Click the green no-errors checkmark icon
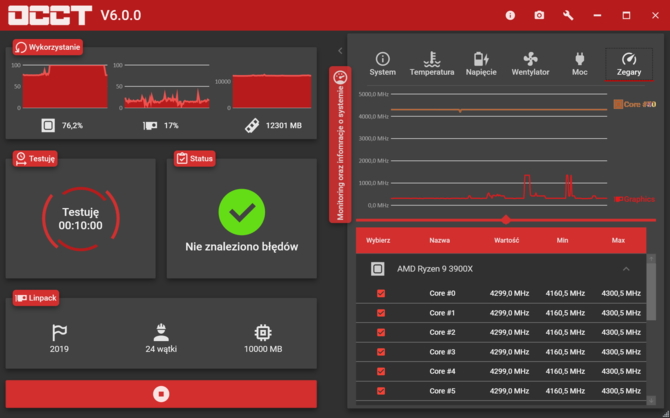The width and height of the screenshot is (670, 418). [242, 212]
